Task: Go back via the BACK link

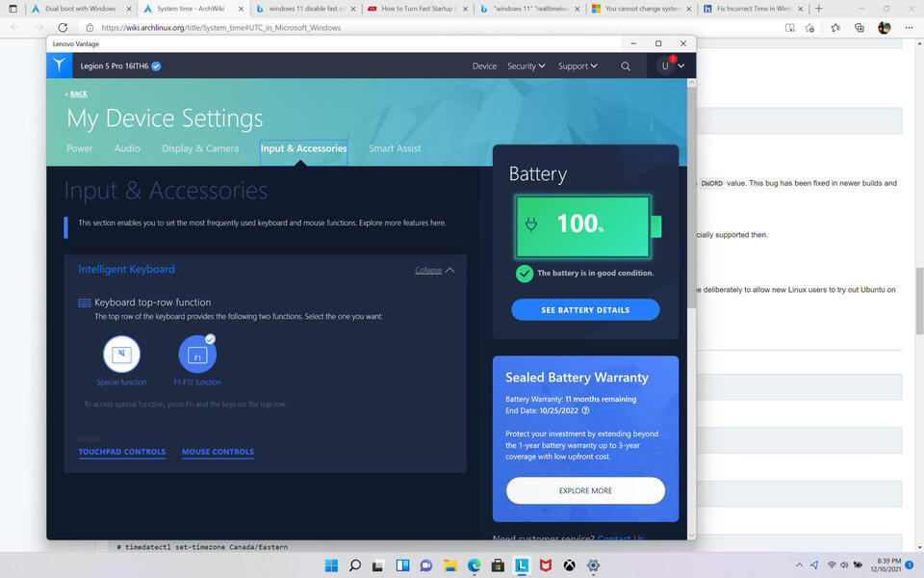Action: click(76, 94)
